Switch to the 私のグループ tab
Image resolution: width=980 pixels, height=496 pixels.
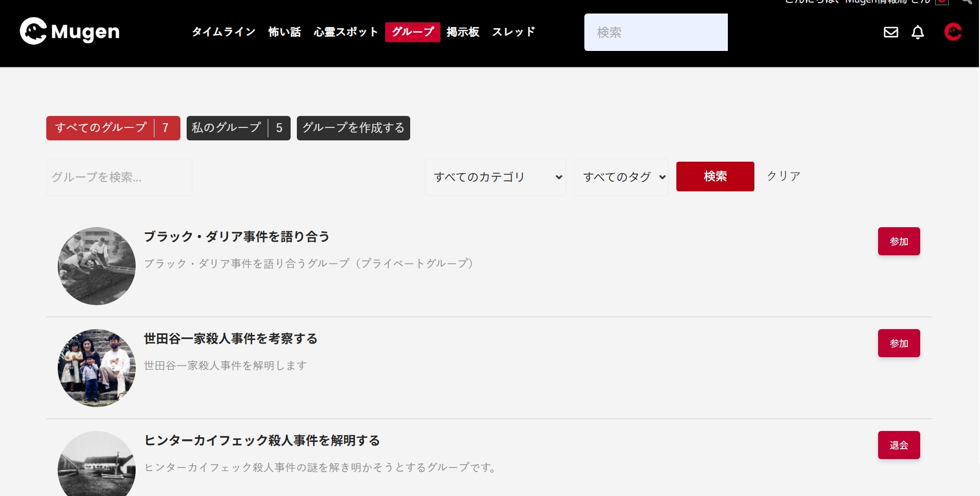pyautogui.click(x=238, y=128)
